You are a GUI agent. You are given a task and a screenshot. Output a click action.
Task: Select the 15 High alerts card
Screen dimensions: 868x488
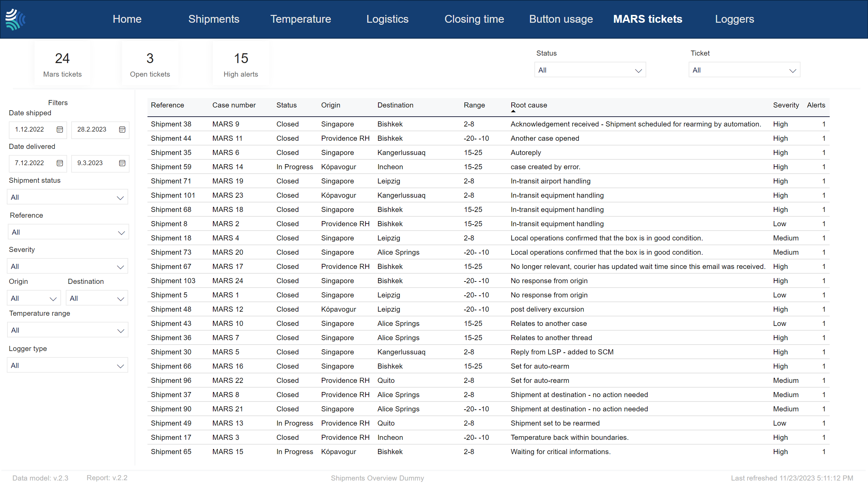point(241,64)
